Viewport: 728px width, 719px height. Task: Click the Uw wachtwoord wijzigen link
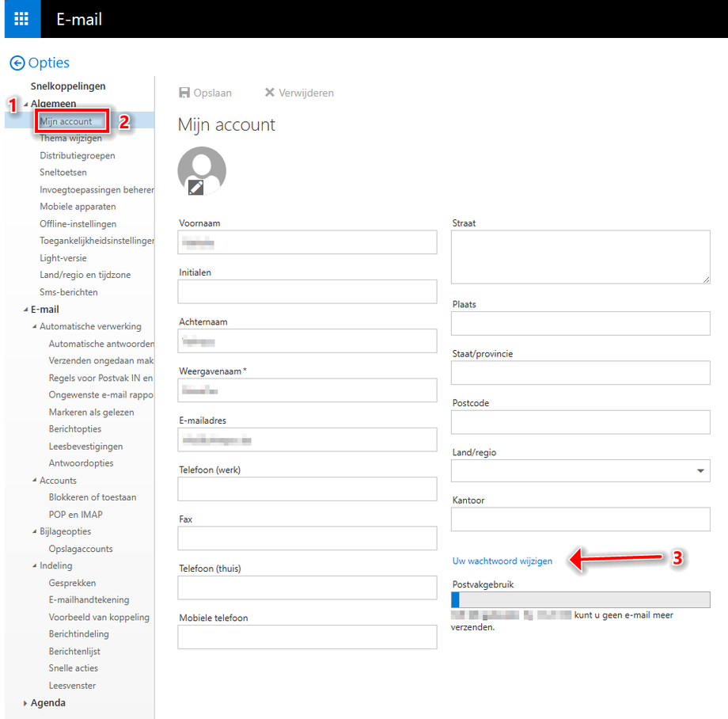pos(502,561)
